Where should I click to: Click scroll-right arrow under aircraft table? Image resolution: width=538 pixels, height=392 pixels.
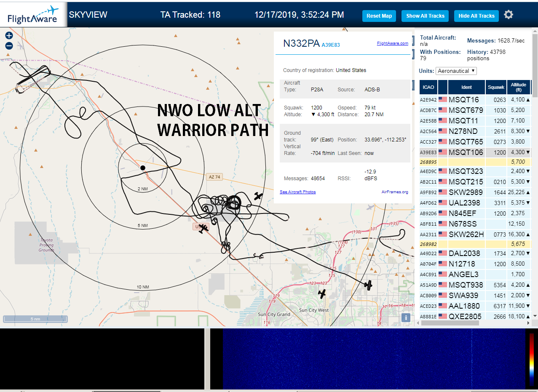[529, 323]
